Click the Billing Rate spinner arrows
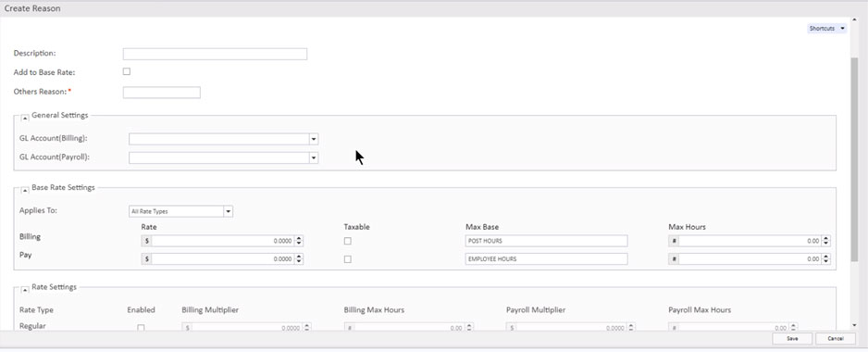 click(x=299, y=241)
